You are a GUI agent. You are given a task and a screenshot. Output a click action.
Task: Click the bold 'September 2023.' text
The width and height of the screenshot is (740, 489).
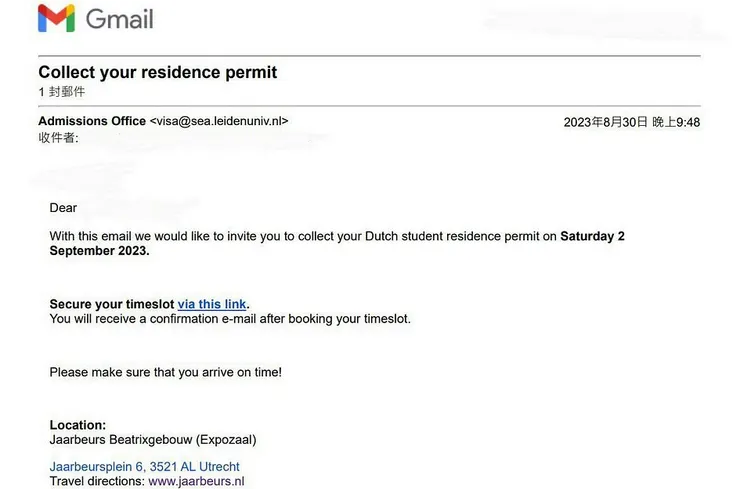point(99,251)
